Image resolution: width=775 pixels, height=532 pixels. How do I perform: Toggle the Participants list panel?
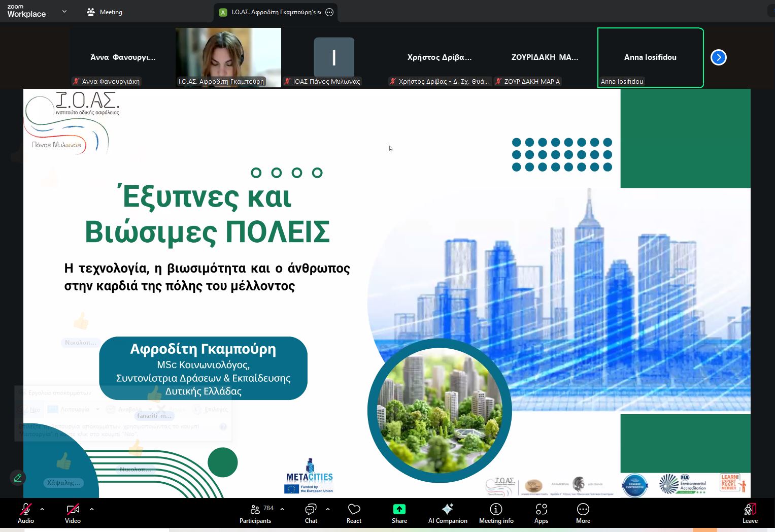point(255,509)
